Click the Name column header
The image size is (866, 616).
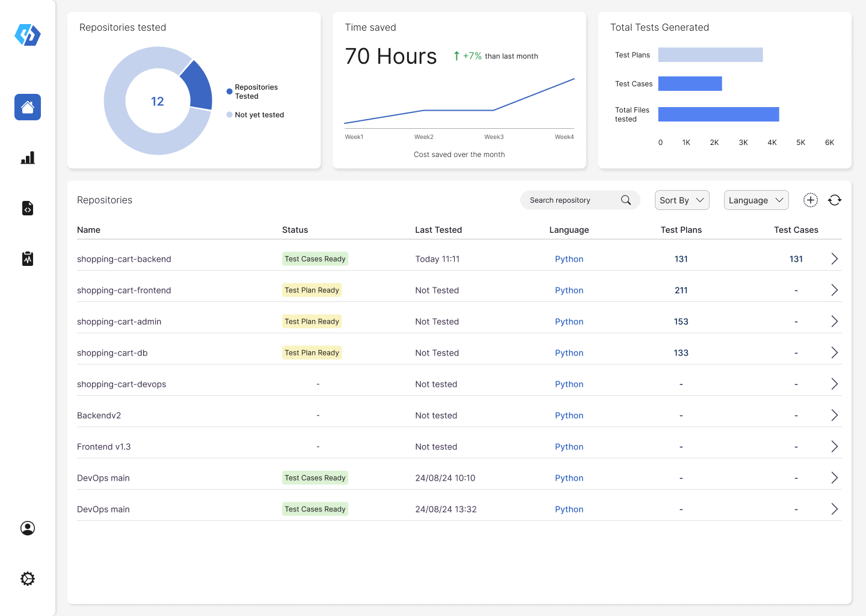88,230
